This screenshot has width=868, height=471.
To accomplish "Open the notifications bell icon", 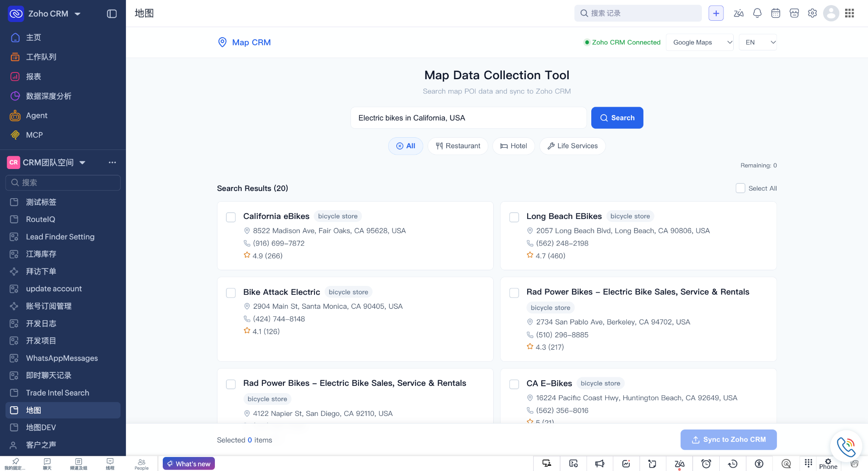I will click(x=757, y=13).
